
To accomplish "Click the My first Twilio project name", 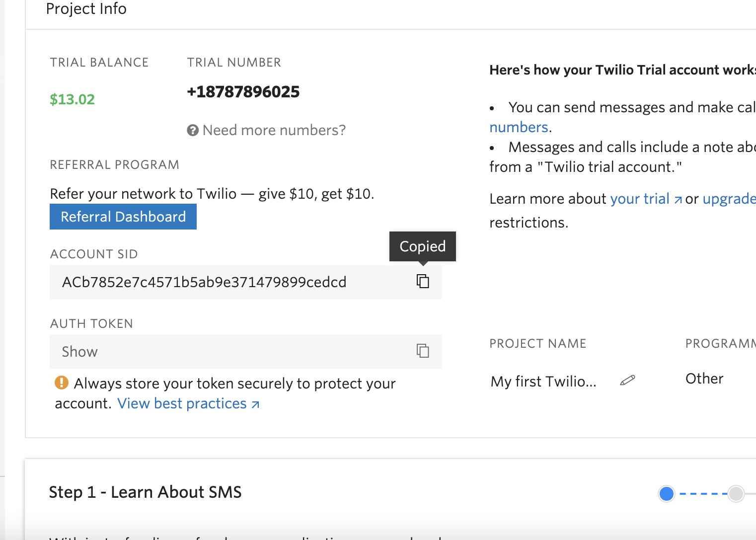I will pos(543,382).
